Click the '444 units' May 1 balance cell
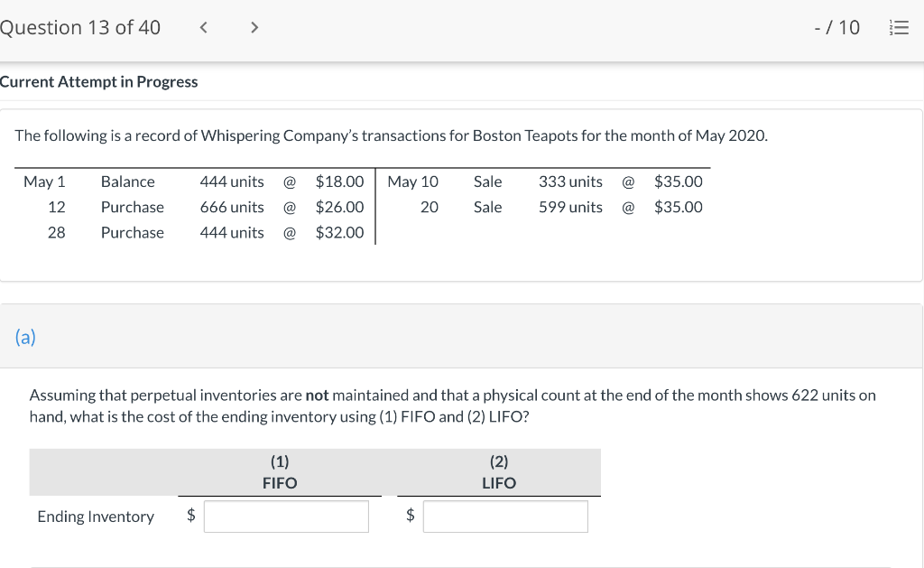This screenshot has width=924, height=568. point(232,182)
